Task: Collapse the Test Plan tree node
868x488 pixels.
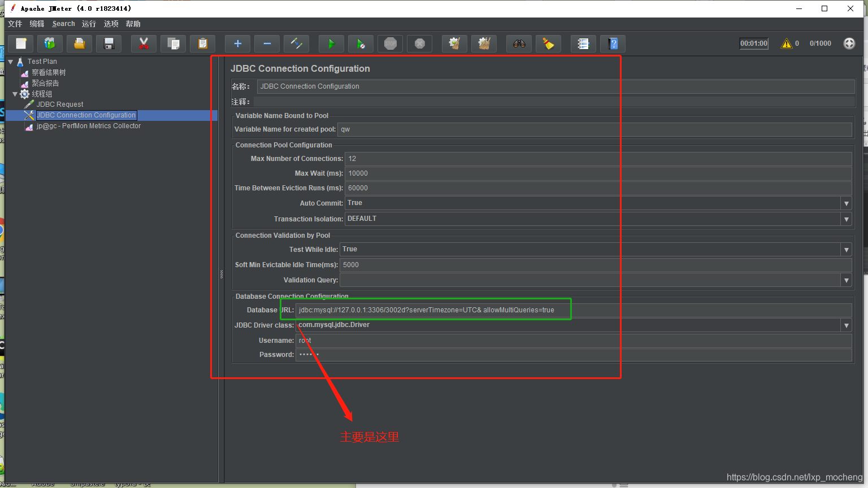Action: tap(10, 62)
